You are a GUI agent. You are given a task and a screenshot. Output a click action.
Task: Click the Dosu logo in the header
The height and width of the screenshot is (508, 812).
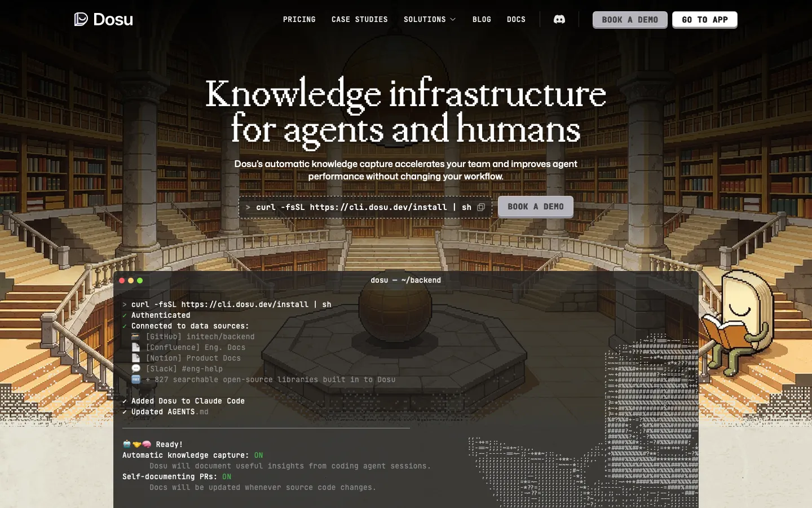(x=104, y=19)
